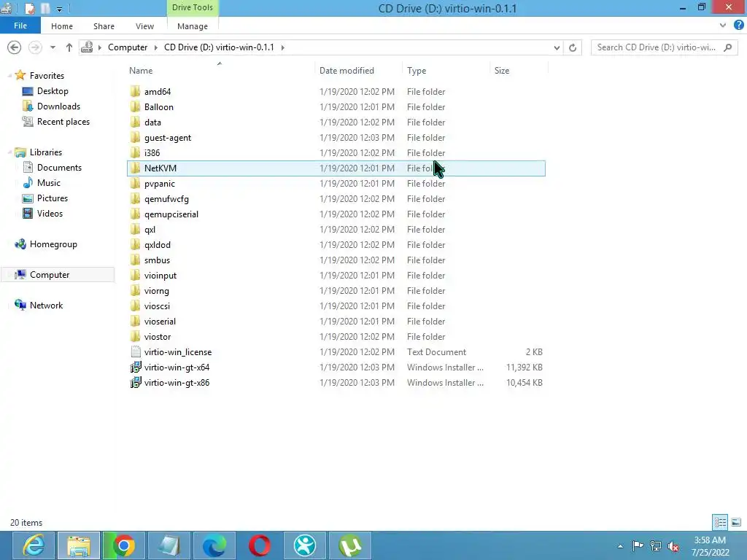
Task: Click the Back navigation arrow
Action: coord(15,47)
